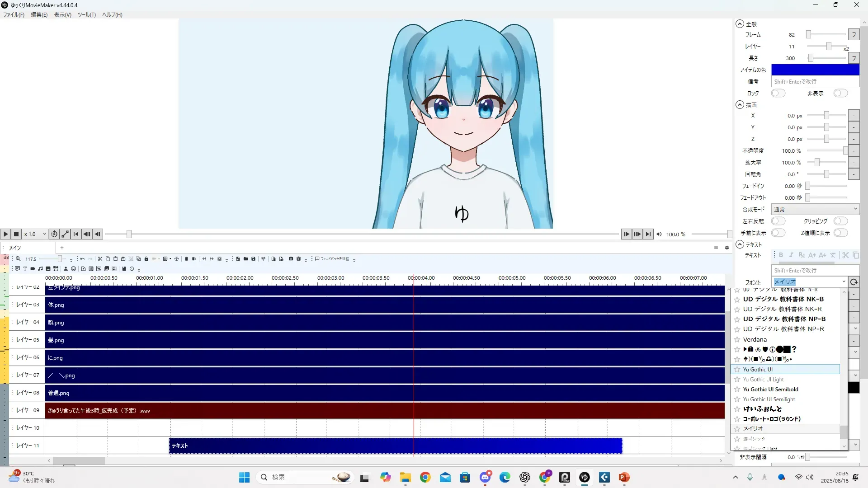The height and width of the screenshot is (488, 868).
Task: Click the undo arrow in timeline toolbar
Action: (x=82, y=259)
